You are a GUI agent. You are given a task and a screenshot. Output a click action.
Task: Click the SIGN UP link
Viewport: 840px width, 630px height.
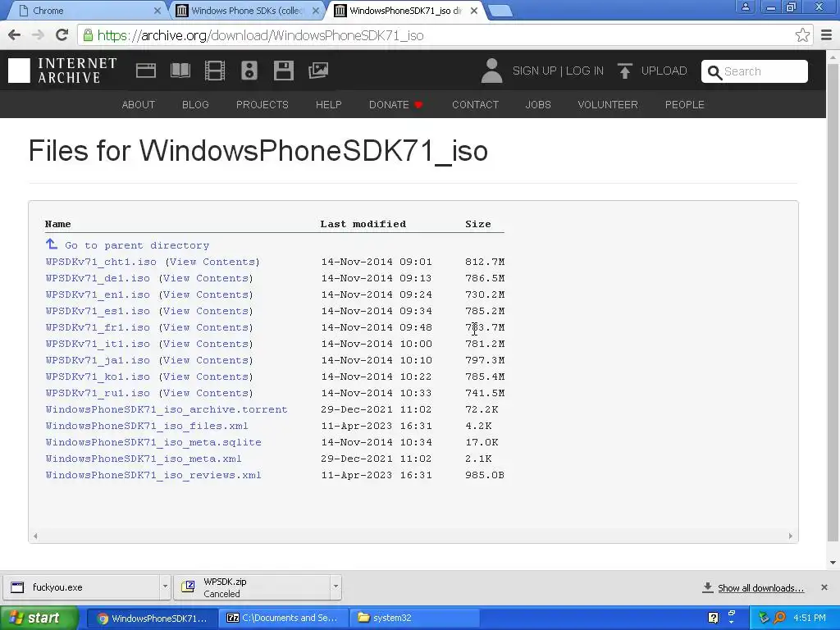click(534, 71)
